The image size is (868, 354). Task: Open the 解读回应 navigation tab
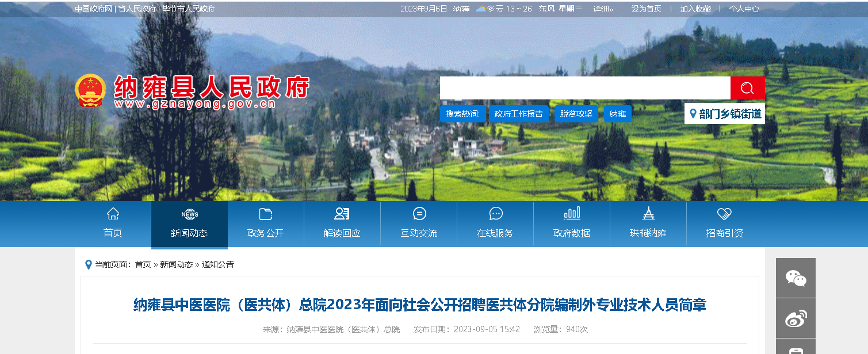coord(342,224)
